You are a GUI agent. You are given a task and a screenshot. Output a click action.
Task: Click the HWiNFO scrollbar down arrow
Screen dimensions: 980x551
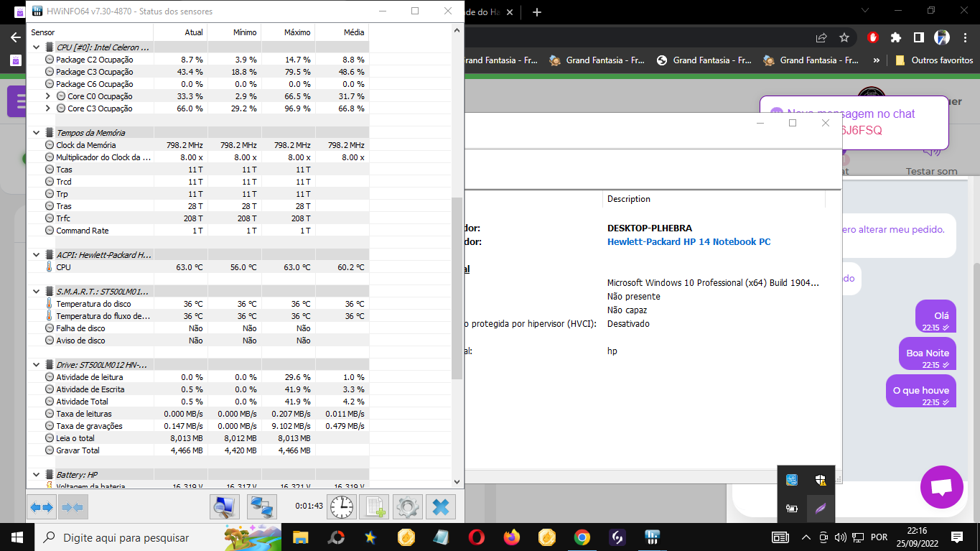[x=457, y=481]
